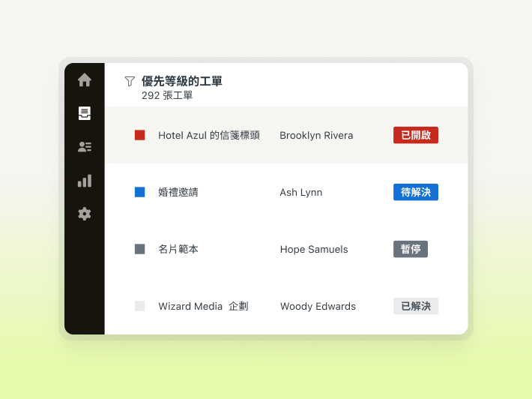532x399 pixels.
Task: Open the Home icon in sidebar
Action: [x=85, y=79]
